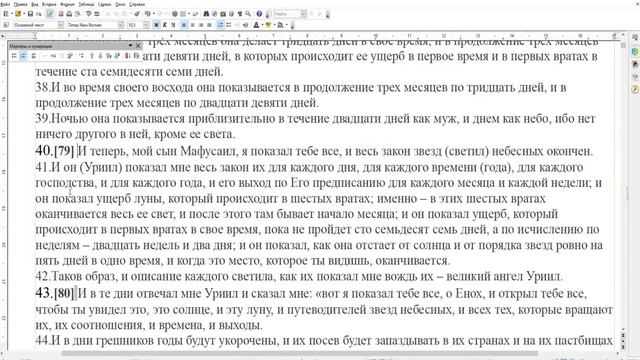
Task: Save the document with the floppy icon
Action: tap(30, 14)
